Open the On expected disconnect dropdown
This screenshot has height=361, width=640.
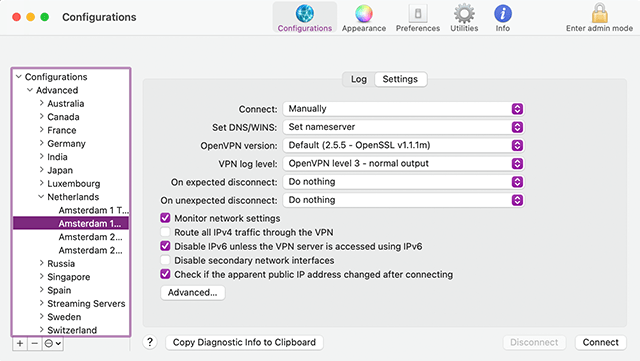point(403,182)
